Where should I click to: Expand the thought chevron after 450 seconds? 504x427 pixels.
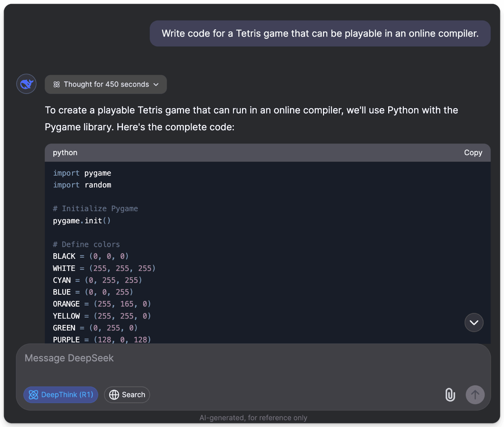[156, 85]
